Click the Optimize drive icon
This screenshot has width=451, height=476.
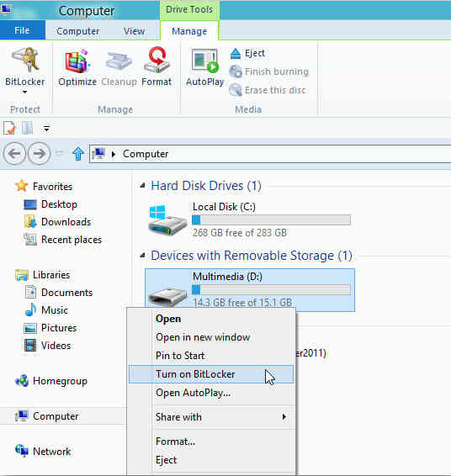pyautogui.click(x=77, y=61)
